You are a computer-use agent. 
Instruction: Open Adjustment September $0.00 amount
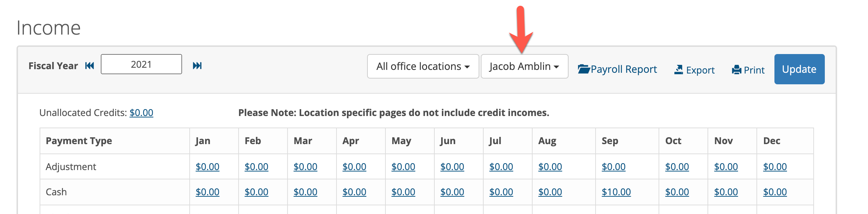(x=614, y=167)
